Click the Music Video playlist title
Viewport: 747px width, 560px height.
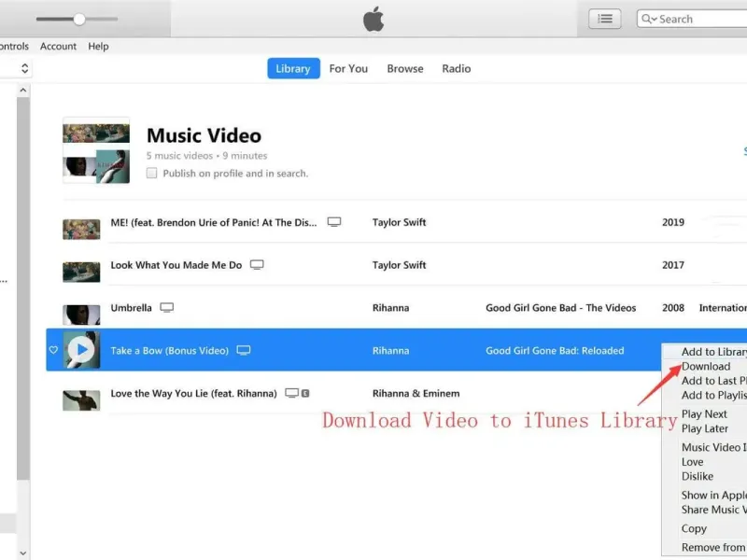[x=204, y=135]
